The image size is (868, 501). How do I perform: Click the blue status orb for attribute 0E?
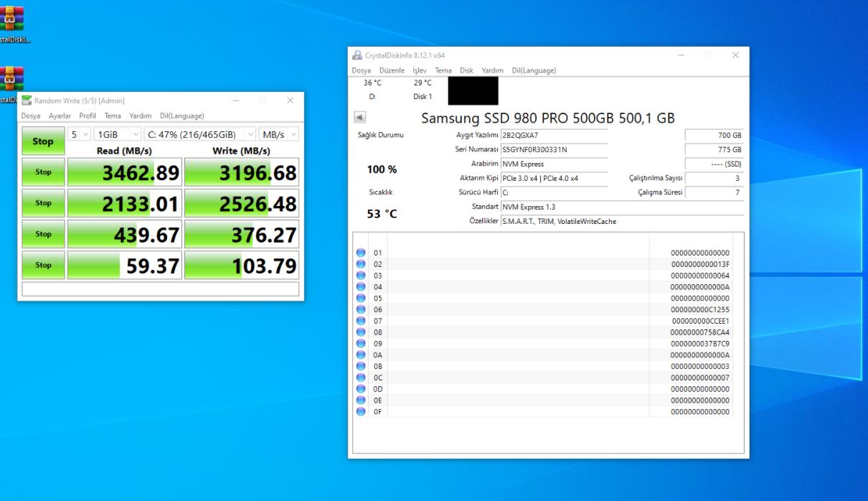click(361, 401)
